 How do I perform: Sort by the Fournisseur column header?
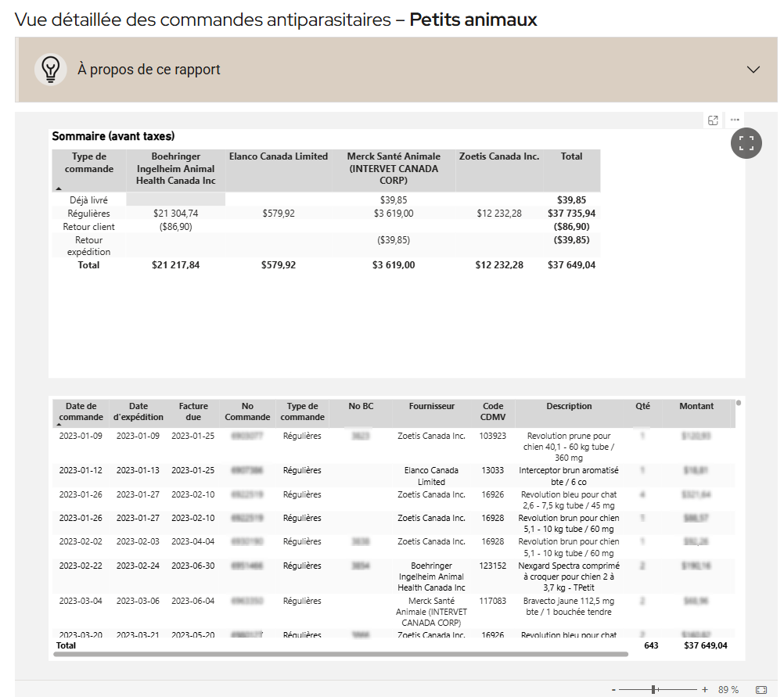click(431, 406)
